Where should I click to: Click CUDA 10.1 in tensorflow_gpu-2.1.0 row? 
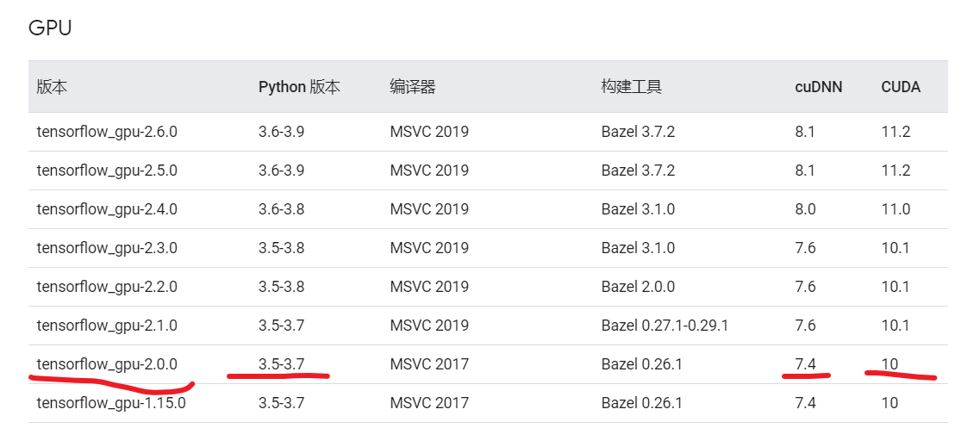click(x=896, y=326)
